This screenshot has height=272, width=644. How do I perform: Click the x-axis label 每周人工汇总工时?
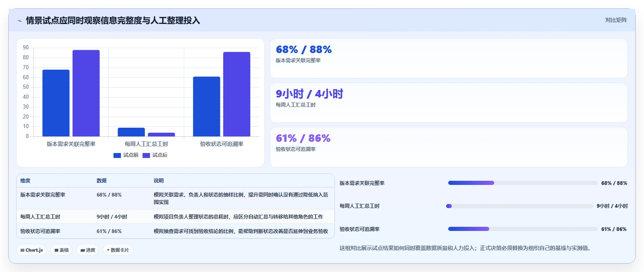click(x=146, y=144)
